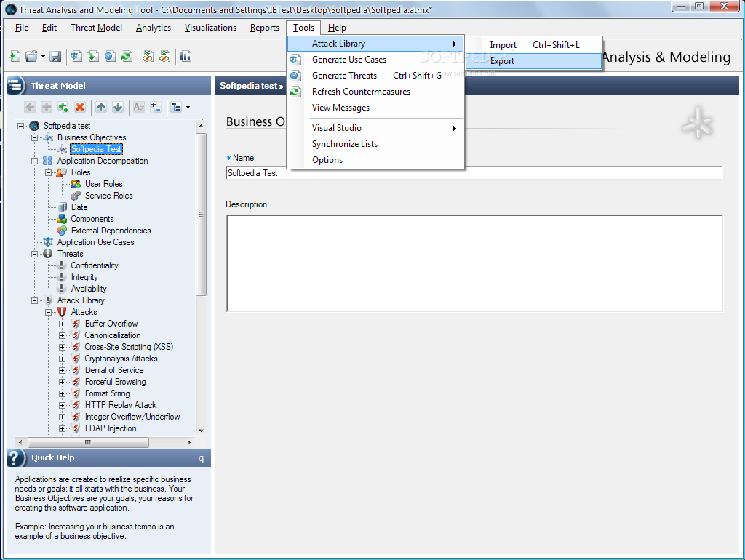The height and width of the screenshot is (560, 745).
Task: Select the Application Use Cases tree item
Action: [x=95, y=242]
